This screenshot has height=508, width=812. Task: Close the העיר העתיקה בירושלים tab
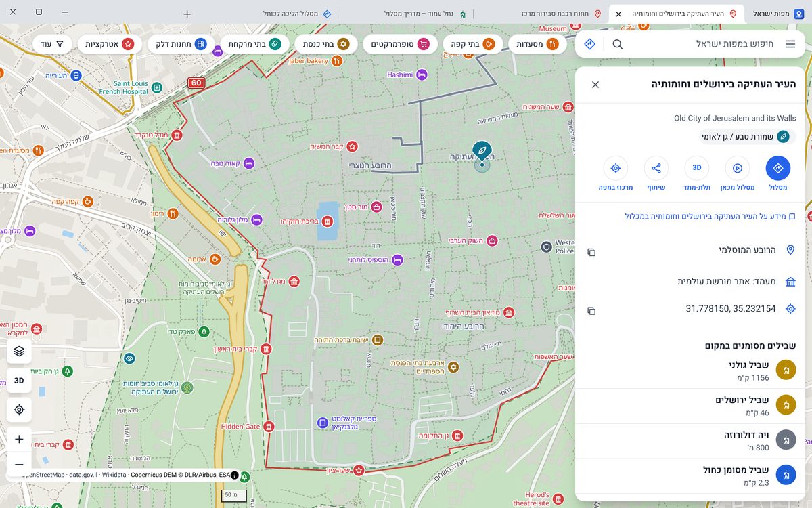(x=618, y=14)
